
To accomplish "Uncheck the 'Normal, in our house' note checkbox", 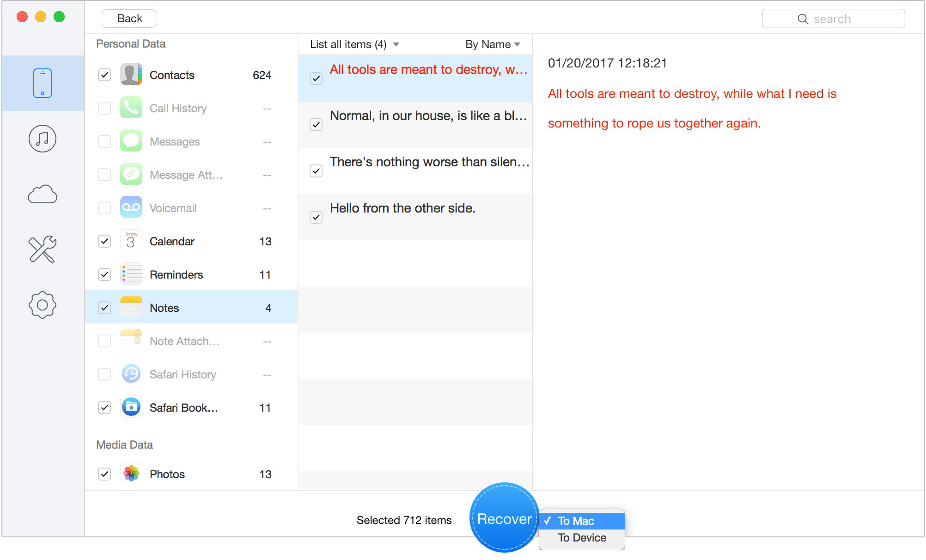I will (x=316, y=125).
